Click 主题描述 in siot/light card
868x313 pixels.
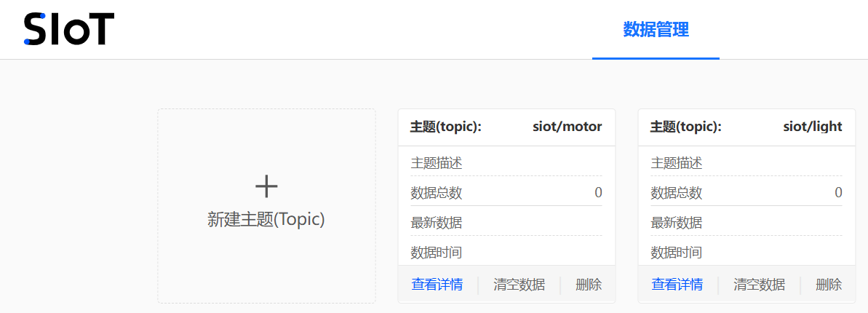[677, 164]
